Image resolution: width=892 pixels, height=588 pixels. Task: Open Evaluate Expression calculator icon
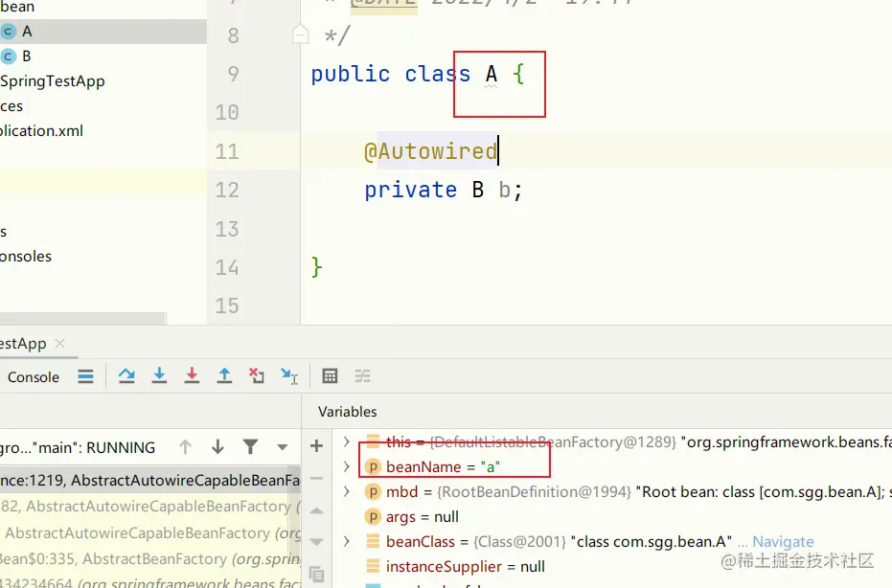pyautogui.click(x=330, y=376)
